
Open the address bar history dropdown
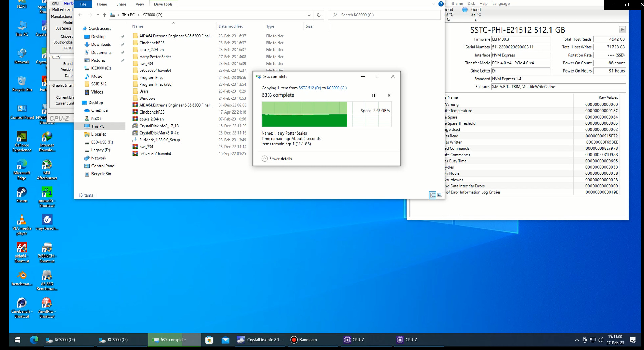point(309,15)
